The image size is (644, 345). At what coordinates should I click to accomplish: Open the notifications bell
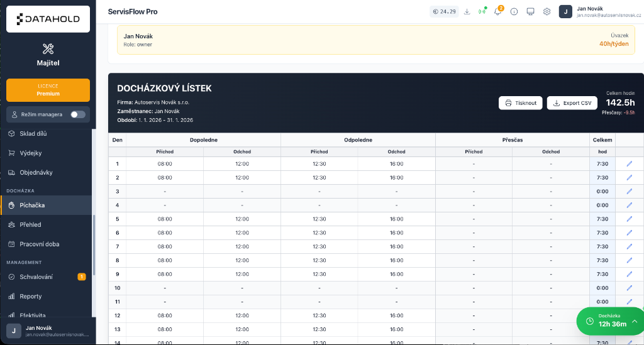click(x=497, y=11)
